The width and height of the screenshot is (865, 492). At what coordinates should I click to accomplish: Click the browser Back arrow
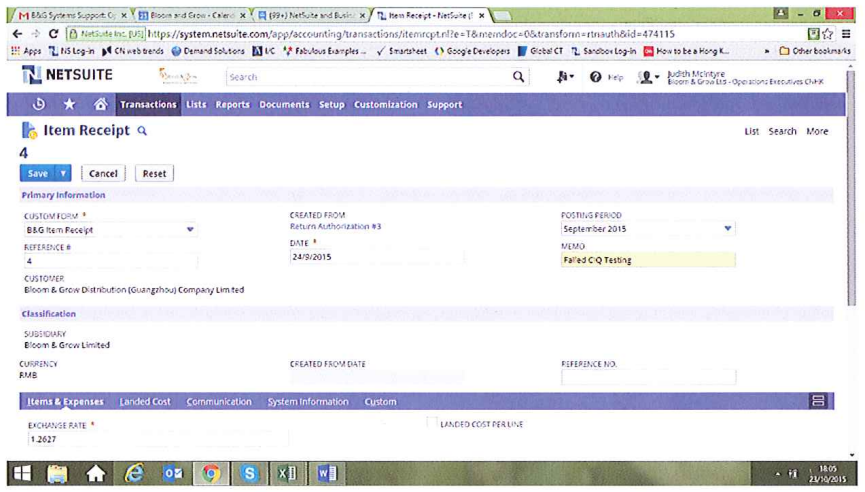coord(17,34)
